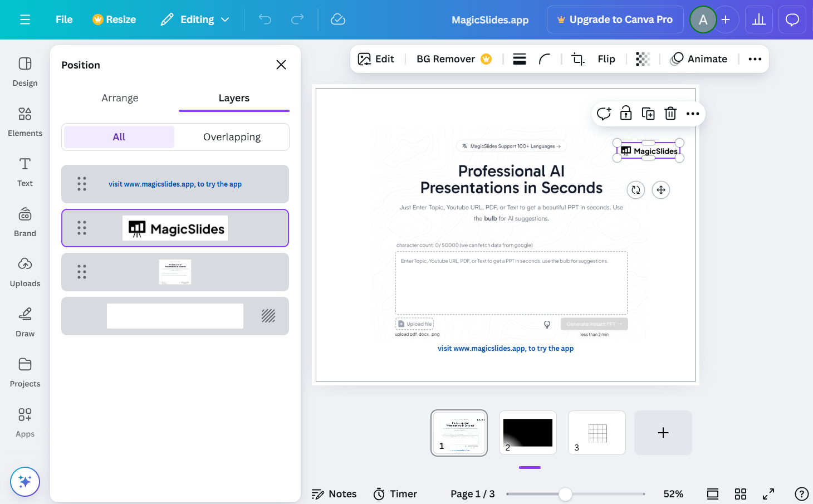Open the main hamburger menu
The height and width of the screenshot is (504, 813).
pos(25,19)
